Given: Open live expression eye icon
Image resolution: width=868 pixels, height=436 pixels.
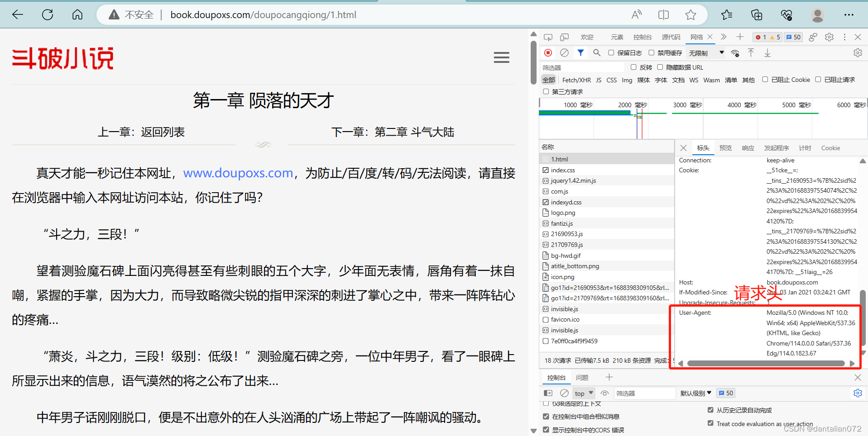Looking at the screenshot, I should 604,393.
